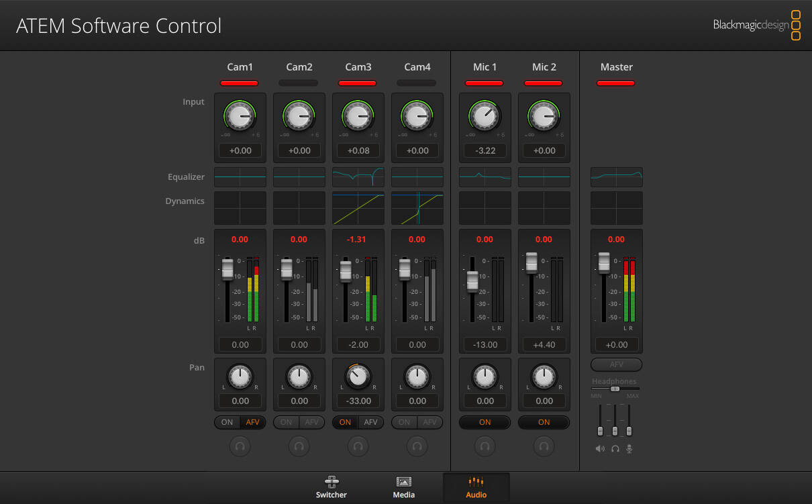Click the Master AFV button
The width and height of the screenshot is (812, 504).
617,364
